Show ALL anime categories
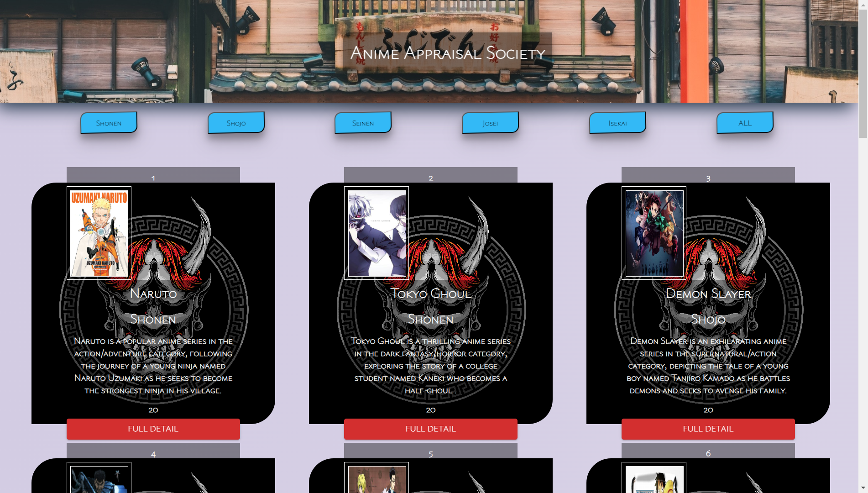868x493 pixels. [x=745, y=123]
